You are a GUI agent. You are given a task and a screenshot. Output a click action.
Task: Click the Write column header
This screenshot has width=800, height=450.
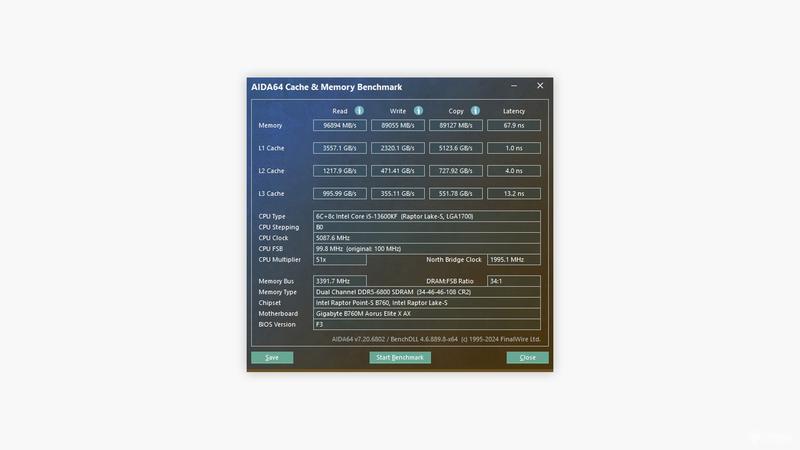(398, 111)
